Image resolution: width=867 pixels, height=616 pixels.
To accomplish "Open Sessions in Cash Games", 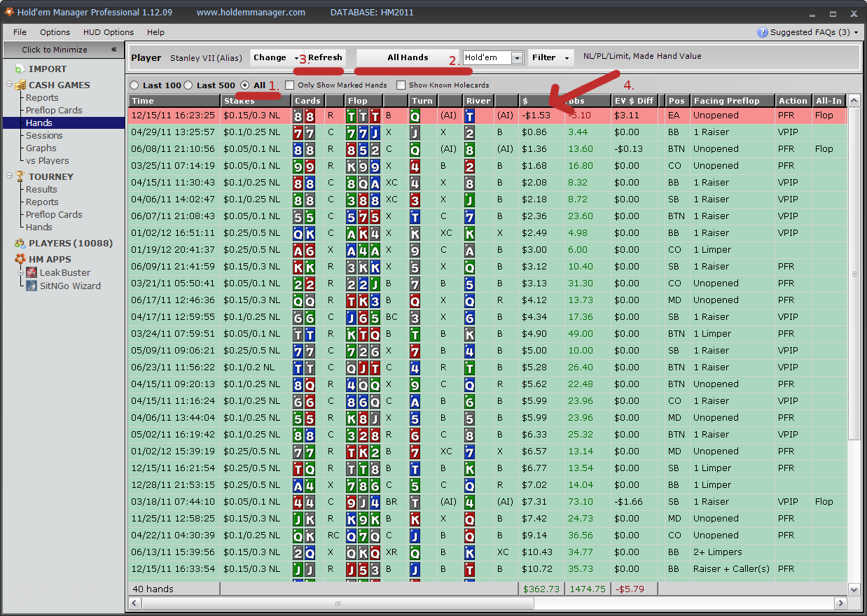I will coord(44,135).
